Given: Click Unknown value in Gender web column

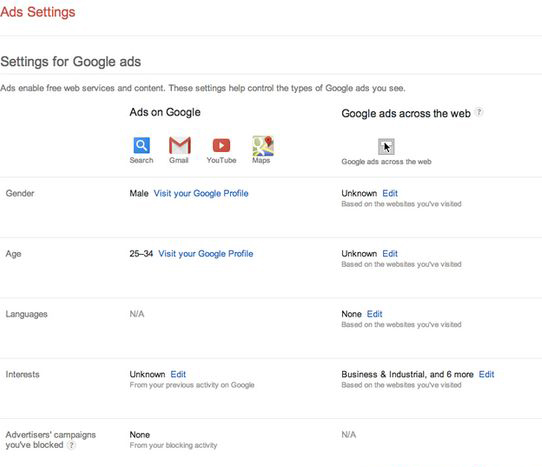Looking at the screenshot, I should [359, 193].
